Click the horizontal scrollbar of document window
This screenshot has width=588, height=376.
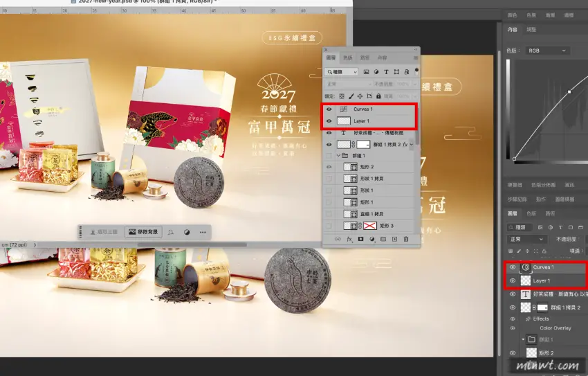pos(192,244)
